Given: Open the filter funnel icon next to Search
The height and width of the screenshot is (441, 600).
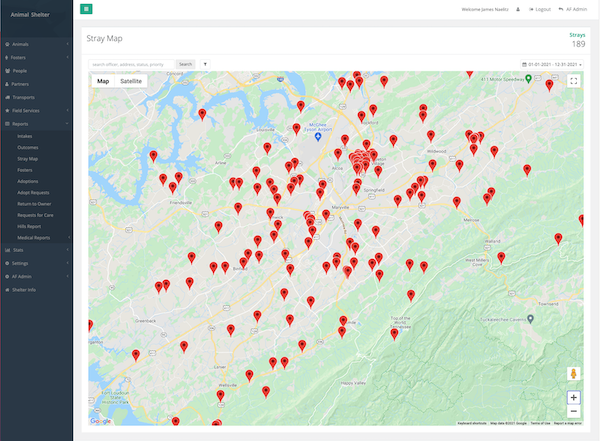Looking at the screenshot, I should [x=205, y=64].
